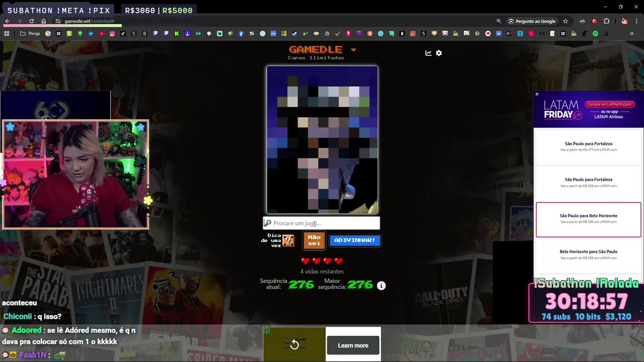
Task: Reload the page with refresh icon
Action: click(x=31, y=21)
